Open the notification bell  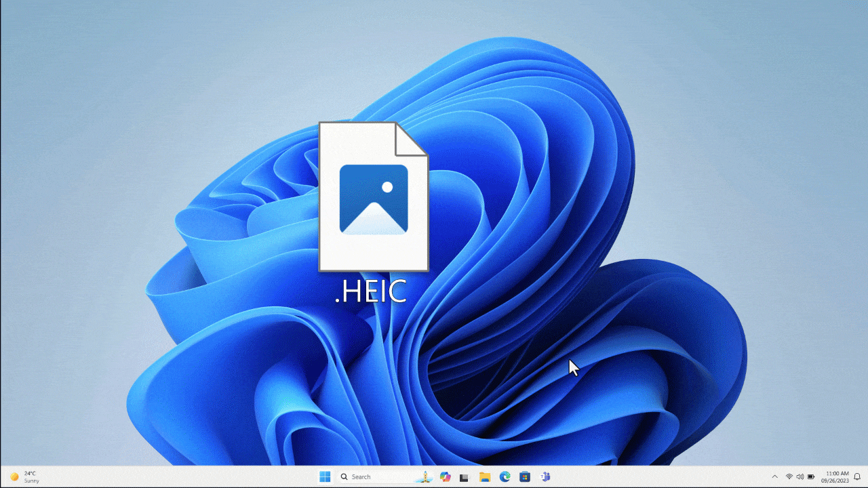(857, 477)
